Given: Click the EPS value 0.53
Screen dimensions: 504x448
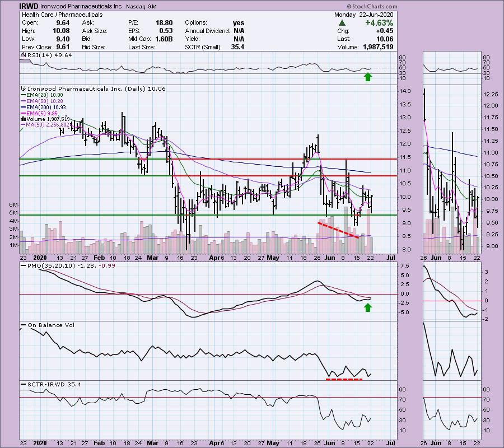Looking at the screenshot, I should [x=166, y=31].
